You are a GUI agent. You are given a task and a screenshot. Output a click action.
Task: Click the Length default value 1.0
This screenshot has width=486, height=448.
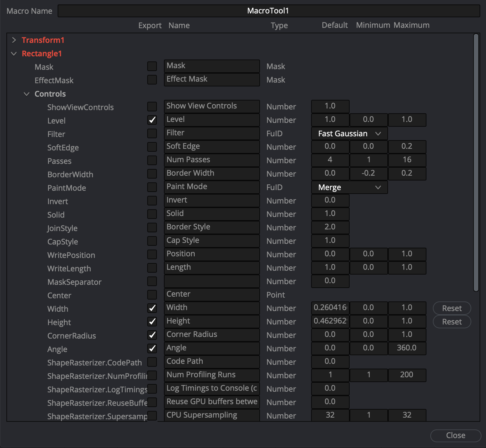click(x=330, y=268)
